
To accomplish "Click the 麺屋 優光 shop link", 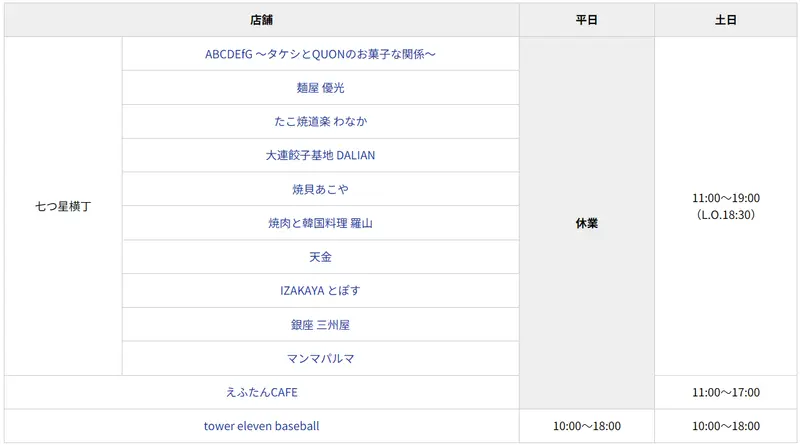I will [320, 88].
